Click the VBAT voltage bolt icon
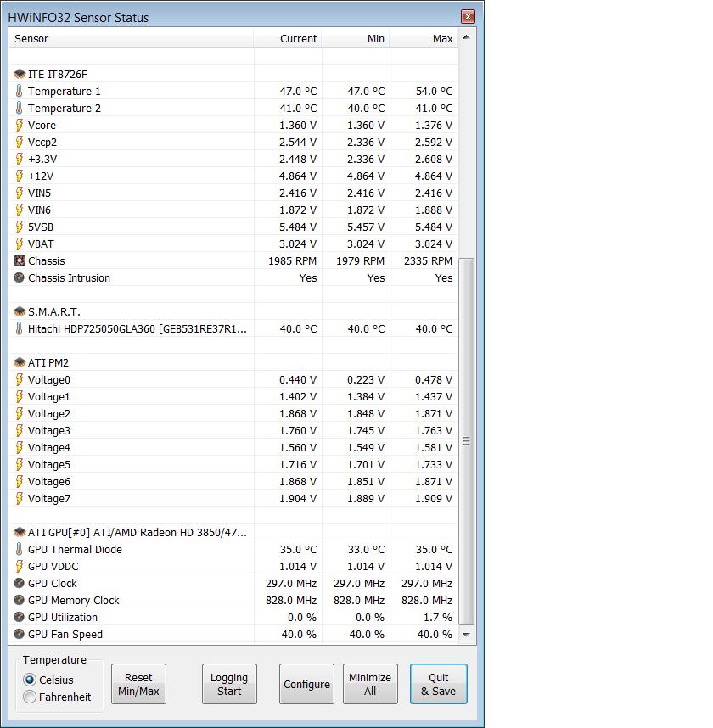Screen dimensions: 713x728 19,244
